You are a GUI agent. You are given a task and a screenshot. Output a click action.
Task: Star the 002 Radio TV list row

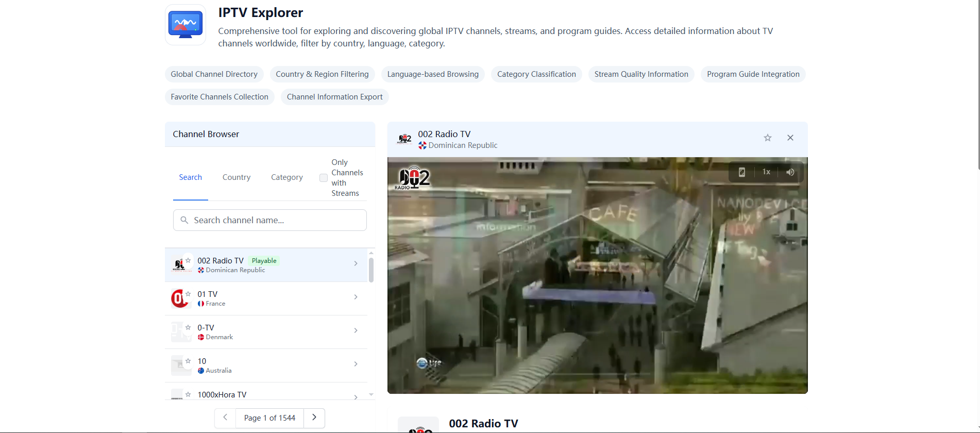[188, 260]
